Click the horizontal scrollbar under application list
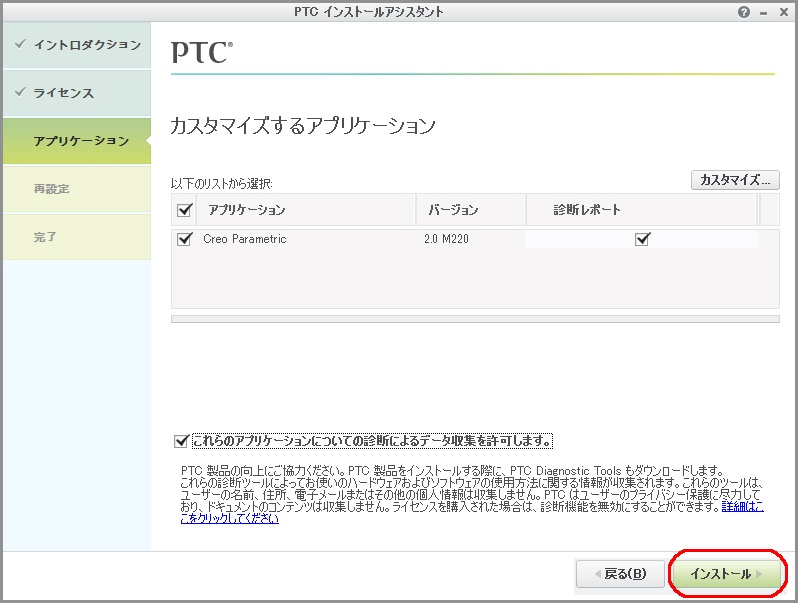 (x=475, y=319)
